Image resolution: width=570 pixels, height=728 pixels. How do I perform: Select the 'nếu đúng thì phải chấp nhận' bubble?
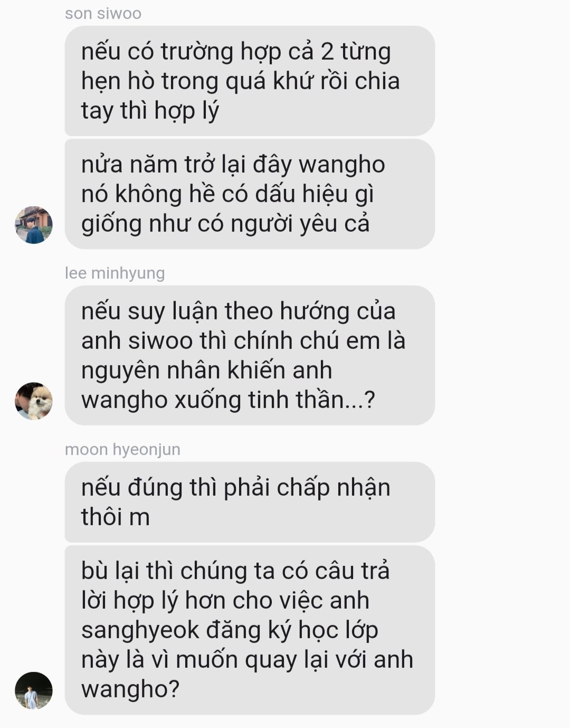pyautogui.click(x=250, y=502)
